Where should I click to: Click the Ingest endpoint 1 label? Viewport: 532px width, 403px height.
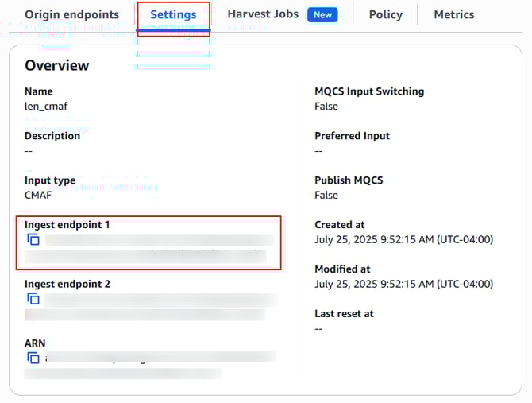pyautogui.click(x=67, y=225)
